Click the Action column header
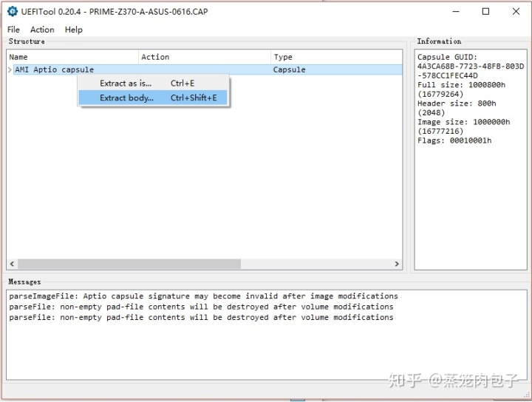 click(x=205, y=57)
